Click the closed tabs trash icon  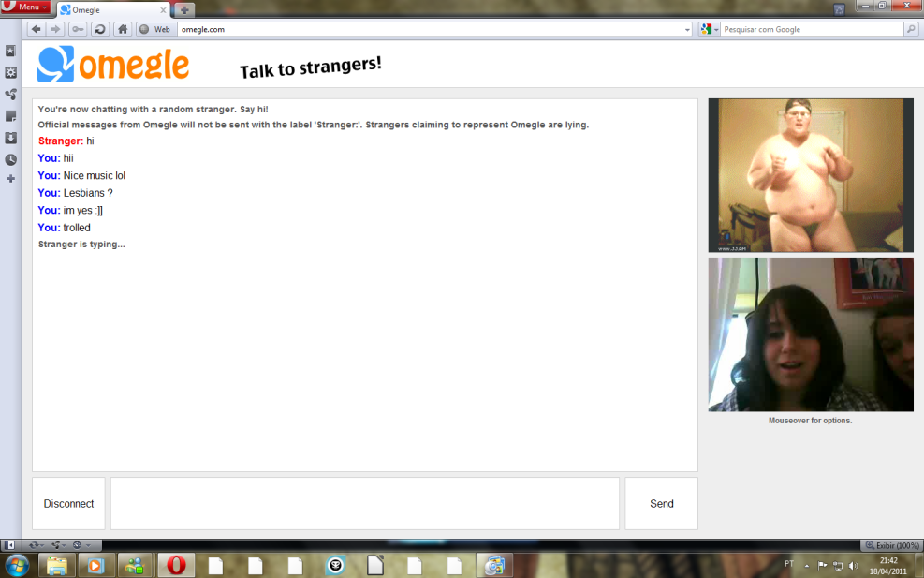tap(839, 9)
